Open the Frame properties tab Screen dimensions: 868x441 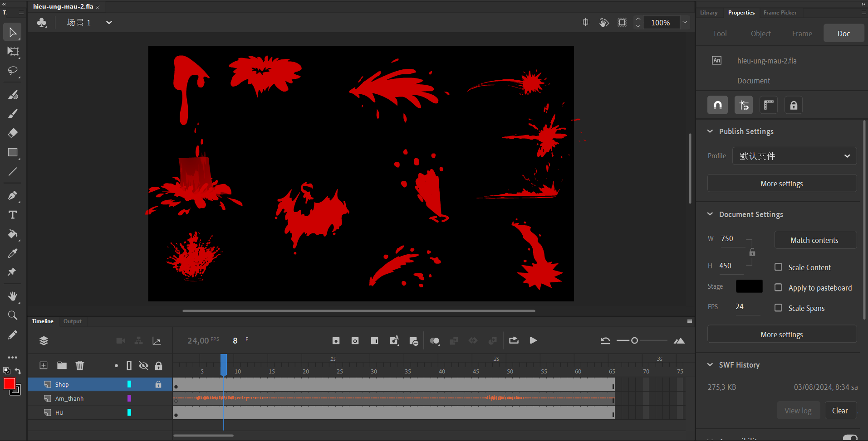click(802, 34)
